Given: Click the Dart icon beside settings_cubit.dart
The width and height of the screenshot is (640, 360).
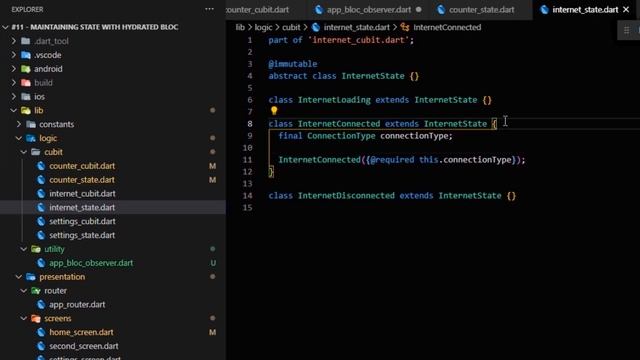Looking at the screenshot, I should point(41,221).
